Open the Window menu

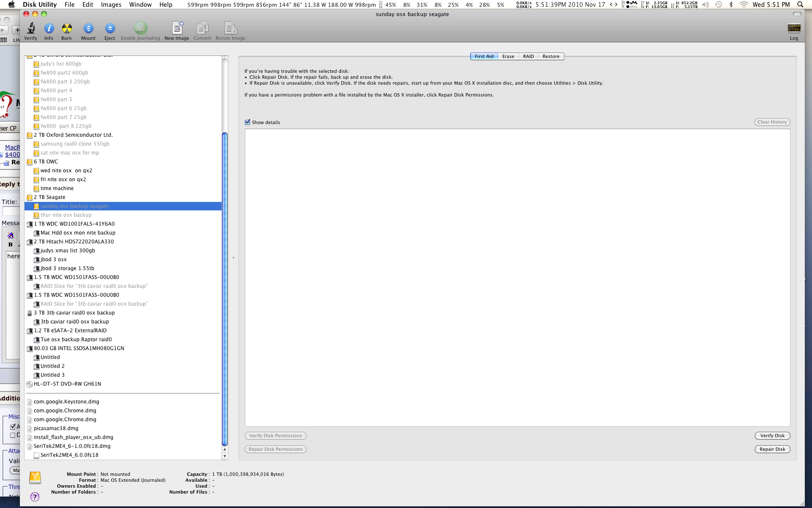(x=140, y=5)
